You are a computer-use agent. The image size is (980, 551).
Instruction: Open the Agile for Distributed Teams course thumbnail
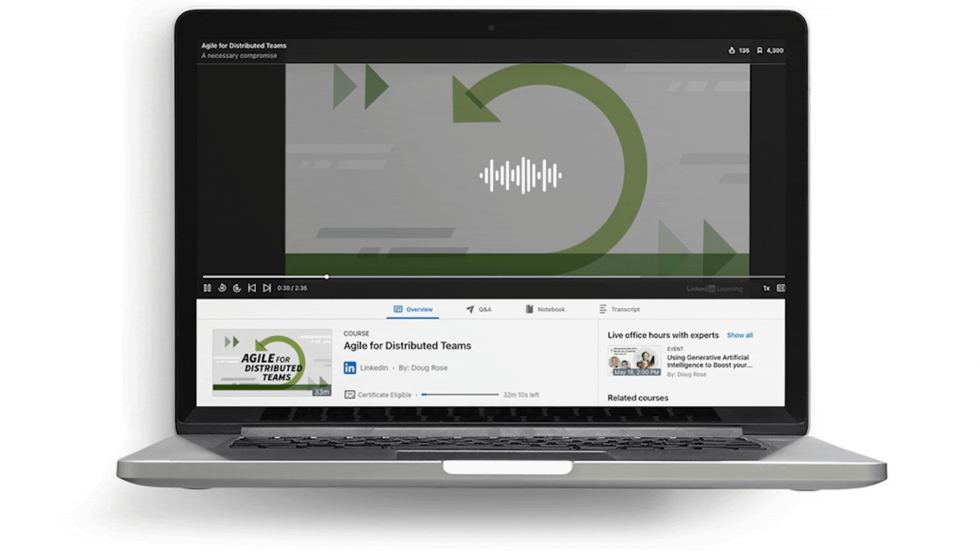[272, 363]
